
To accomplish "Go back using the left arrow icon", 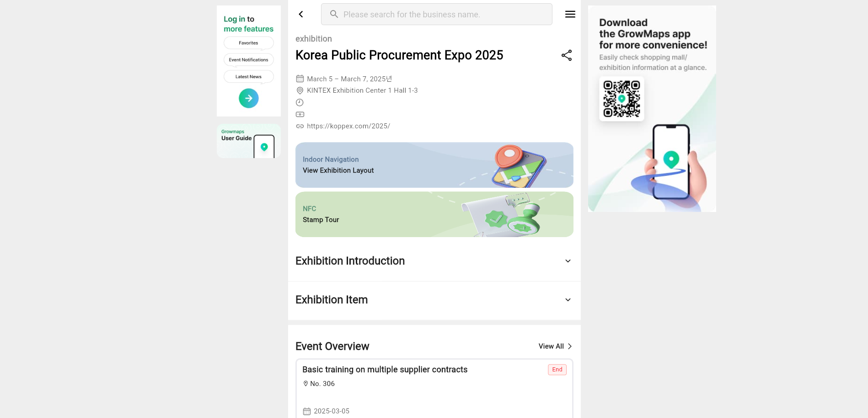I will coord(301,14).
